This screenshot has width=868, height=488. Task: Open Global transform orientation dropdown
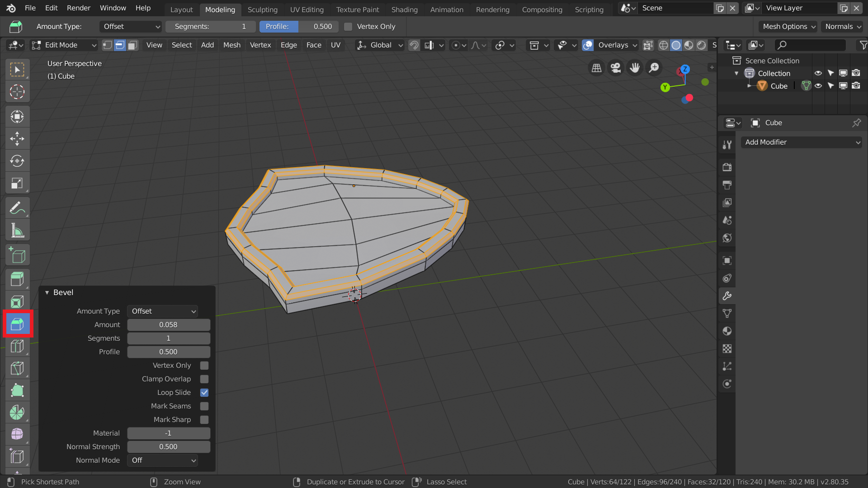[x=380, y=45]
